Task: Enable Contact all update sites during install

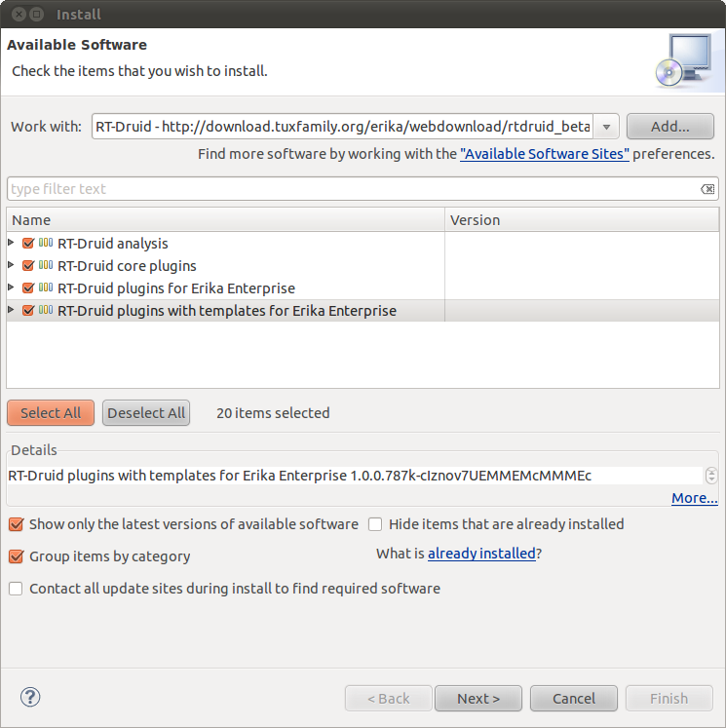Action: coord(16,589)
